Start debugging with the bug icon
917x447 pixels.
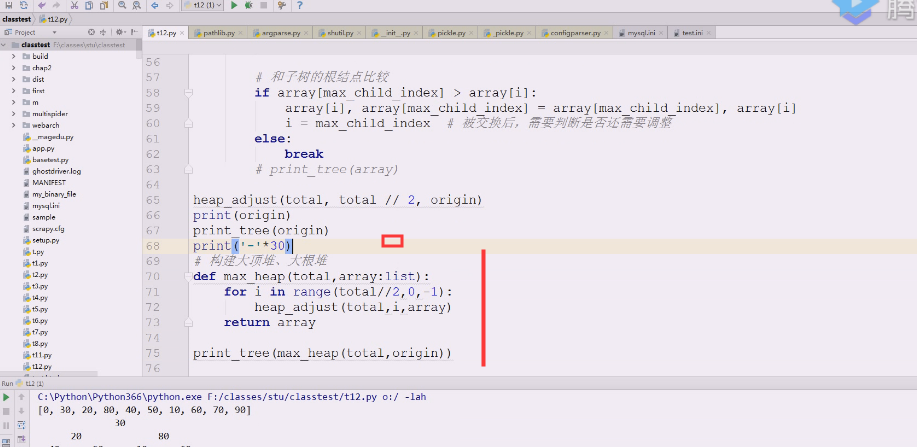249,5
